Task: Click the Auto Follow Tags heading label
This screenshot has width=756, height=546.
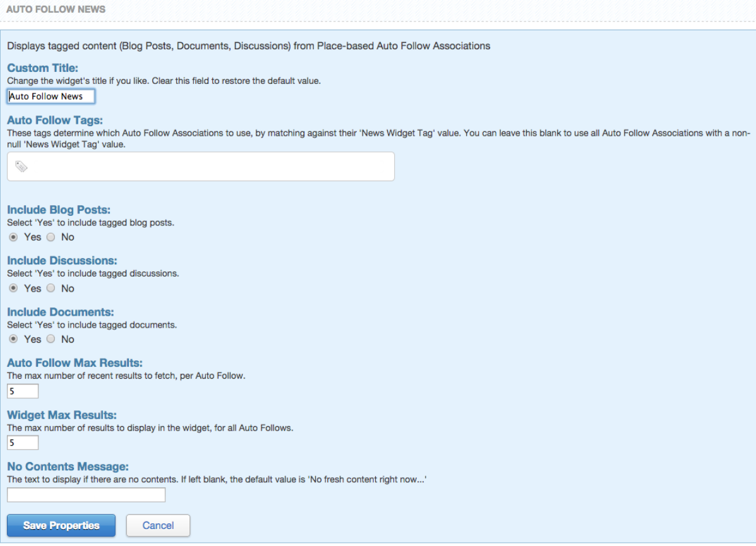Action: (54, 120)
